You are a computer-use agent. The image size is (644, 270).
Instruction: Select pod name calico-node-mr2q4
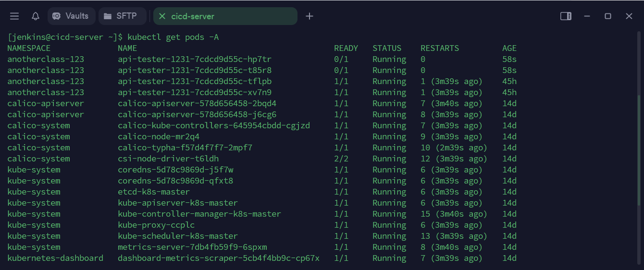point(159,136)
